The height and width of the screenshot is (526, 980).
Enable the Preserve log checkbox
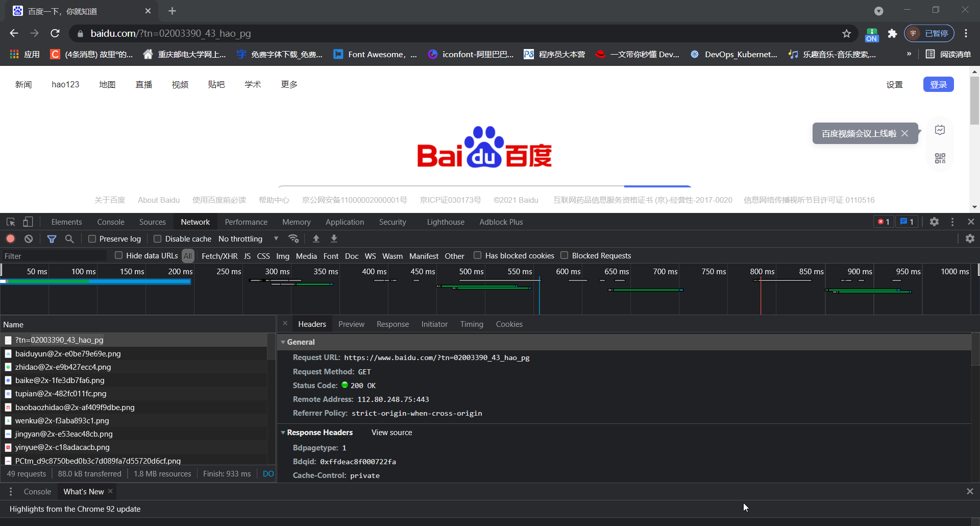pos(92,238)
